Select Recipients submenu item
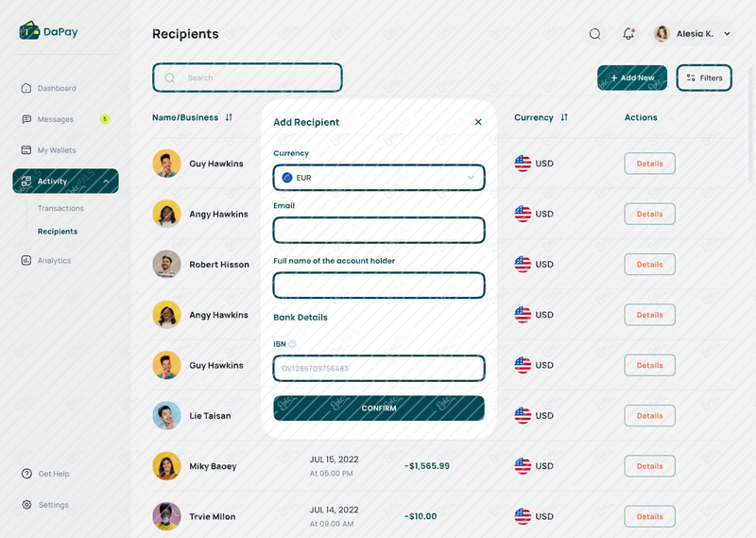Image resolution: width=756 pixels, height=538 pixels. coord(58,231)
